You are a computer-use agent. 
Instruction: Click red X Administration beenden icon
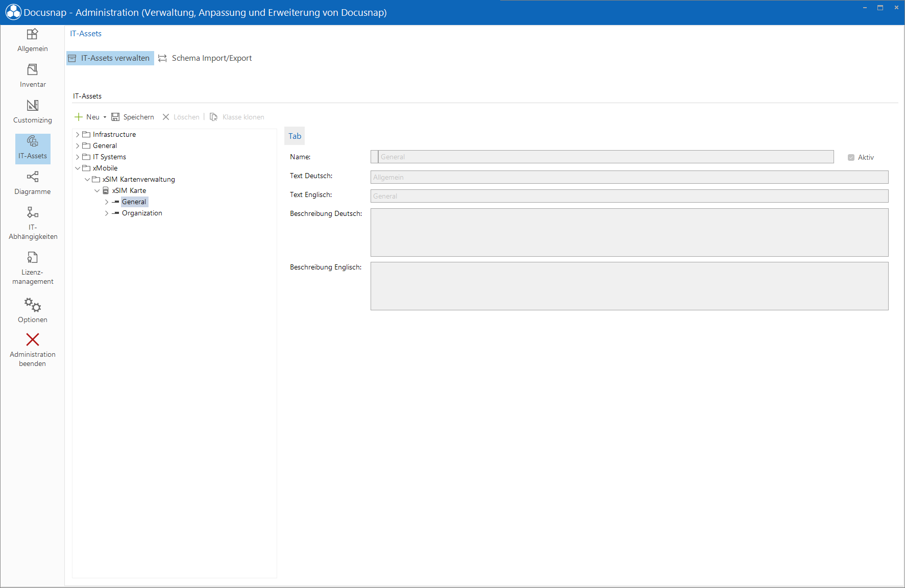pos(32,339)
